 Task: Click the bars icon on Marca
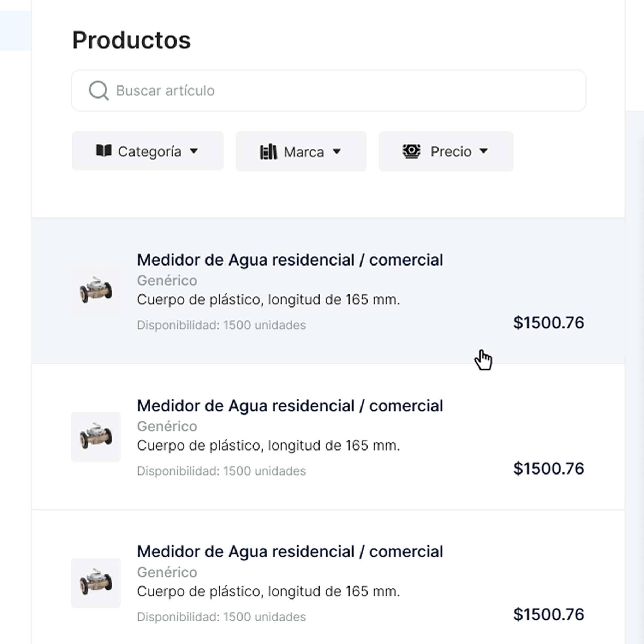point(268,152)
